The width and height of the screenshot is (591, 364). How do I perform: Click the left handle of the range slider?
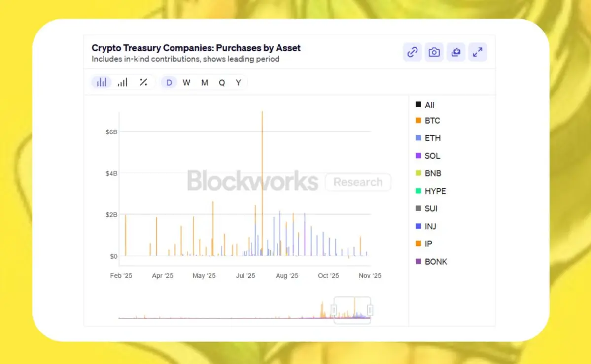334,310
